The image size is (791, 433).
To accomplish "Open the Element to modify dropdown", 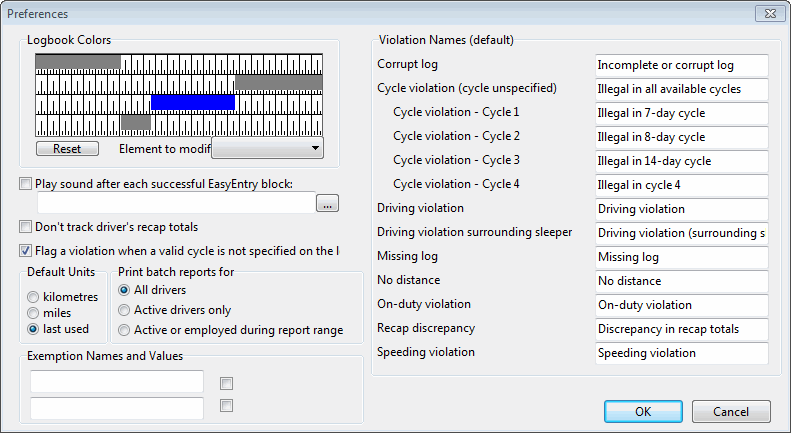I will [x=269, y=148].
